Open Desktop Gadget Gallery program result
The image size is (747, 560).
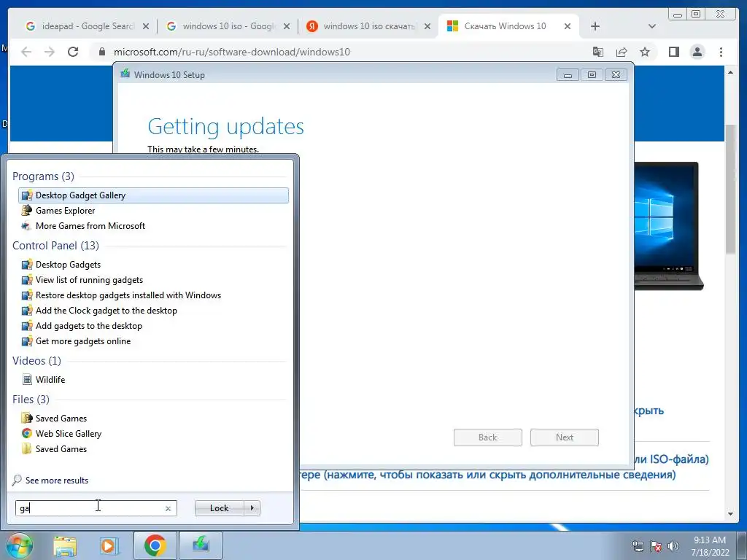pyautogui.click(x=153, y=195)
